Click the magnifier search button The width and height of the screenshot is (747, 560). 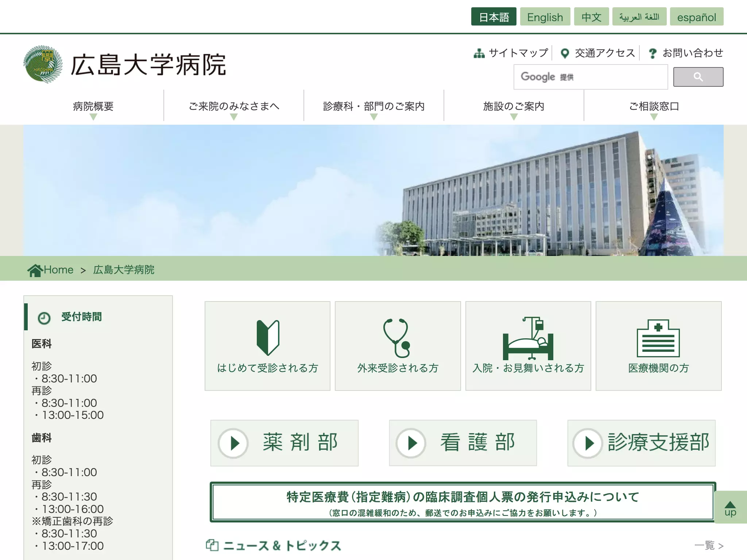pos(698,77)
